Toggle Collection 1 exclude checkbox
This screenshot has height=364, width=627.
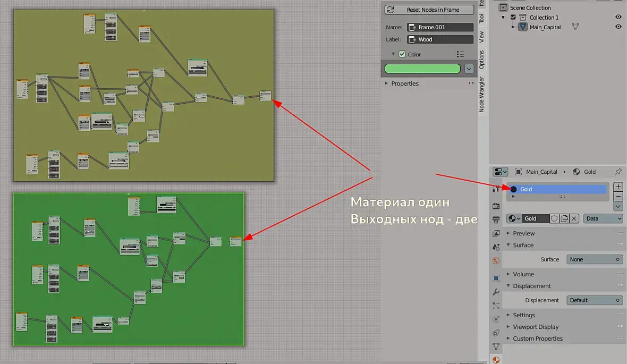click(513, 17)
